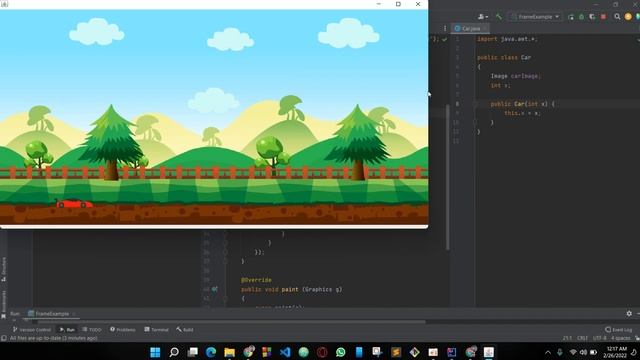Open the Terminal tool window

(156, 329)
